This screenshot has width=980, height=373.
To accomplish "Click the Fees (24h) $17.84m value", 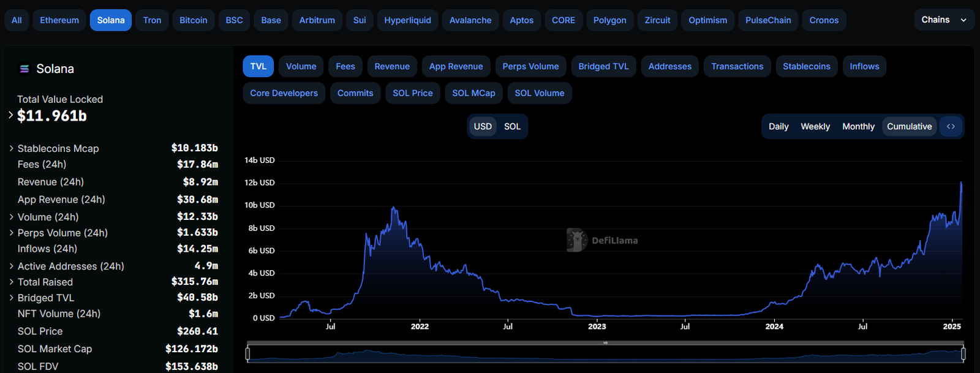I will tap(198, 164).
